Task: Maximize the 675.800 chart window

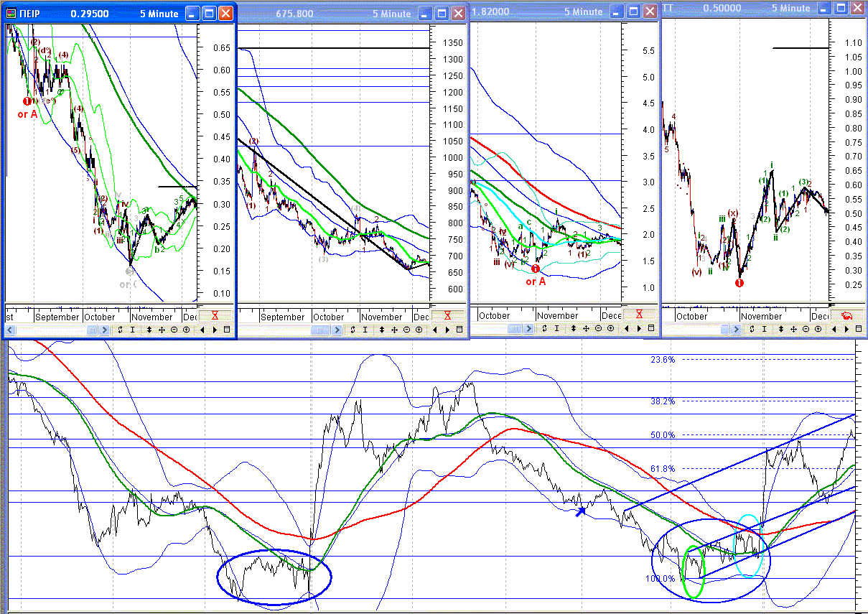Action: (x=442, y=13)
